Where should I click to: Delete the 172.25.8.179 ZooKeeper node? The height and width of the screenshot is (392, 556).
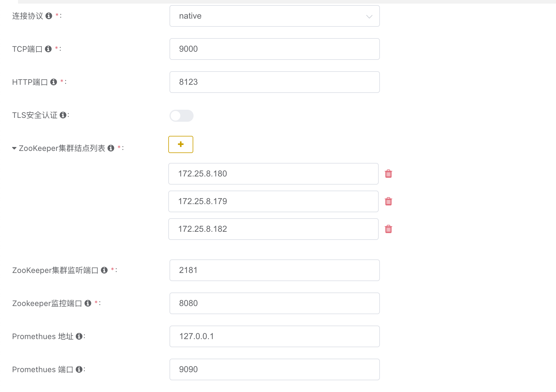388,201
